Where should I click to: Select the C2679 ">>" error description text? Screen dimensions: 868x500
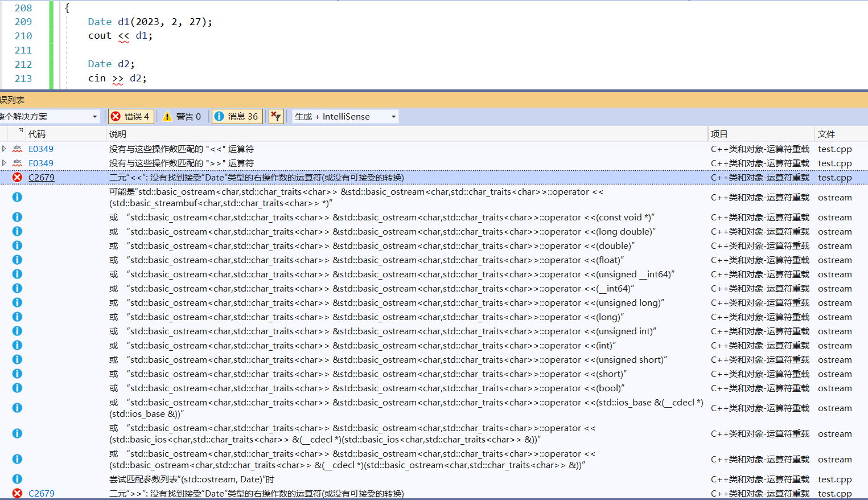pyautogui.click(x=257, y=494)
